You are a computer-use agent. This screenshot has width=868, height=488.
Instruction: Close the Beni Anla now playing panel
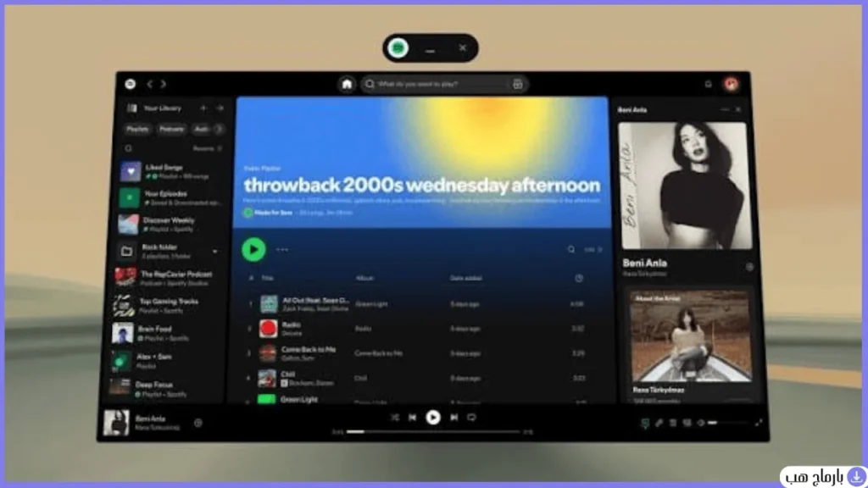point(738,109)
